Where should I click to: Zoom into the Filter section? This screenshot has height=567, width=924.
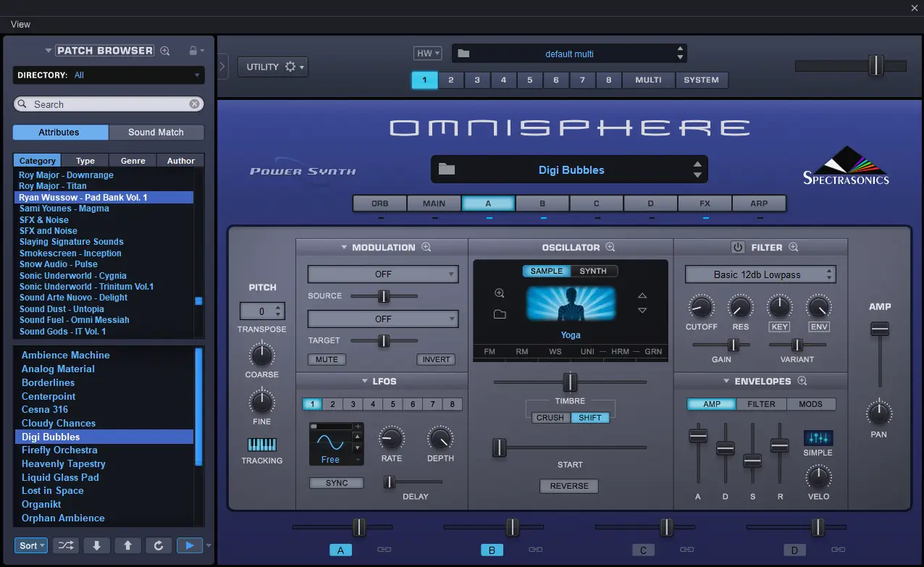(794, 247)
